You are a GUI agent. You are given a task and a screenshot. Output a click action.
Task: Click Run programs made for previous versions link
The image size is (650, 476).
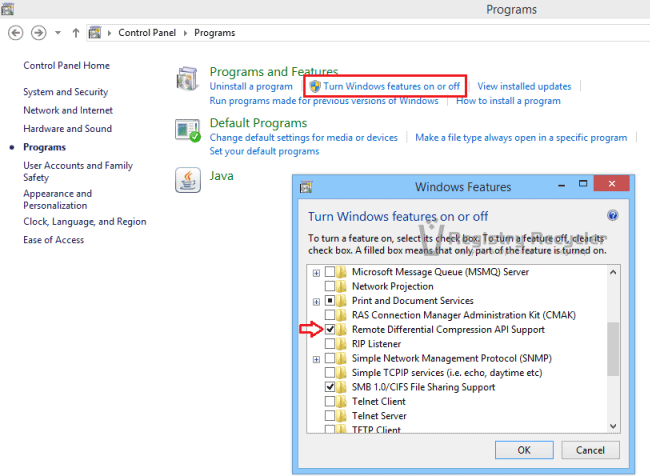(324, 101)
